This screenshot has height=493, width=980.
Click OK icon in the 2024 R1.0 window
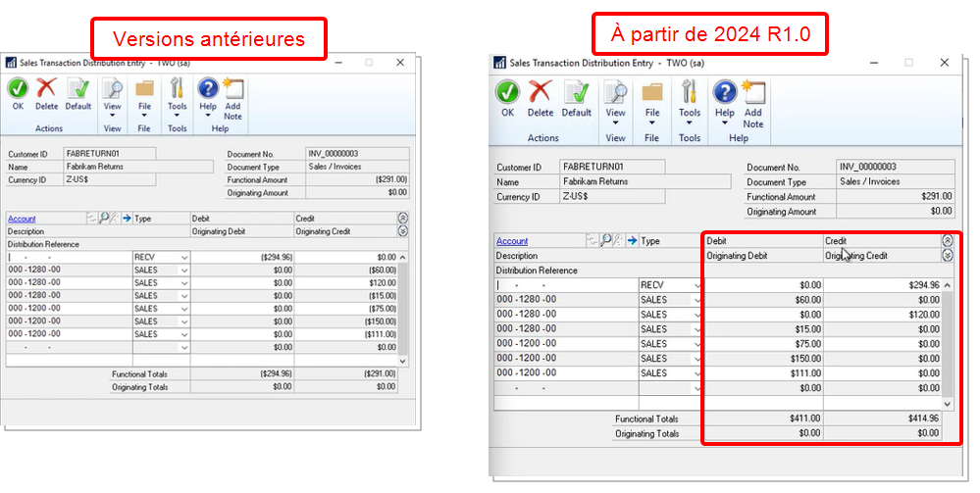[x=507, y=92]
